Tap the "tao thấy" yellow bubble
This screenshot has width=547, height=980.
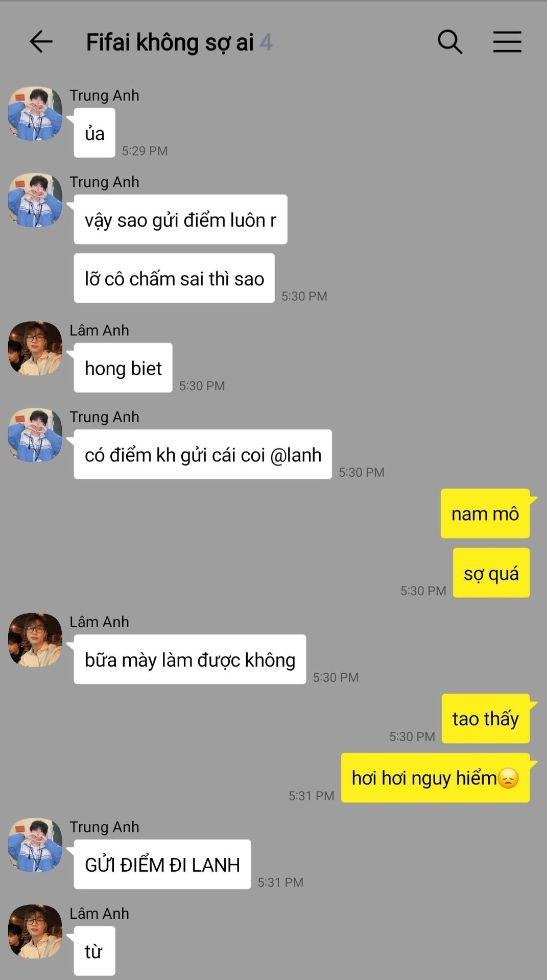(486, 719)
